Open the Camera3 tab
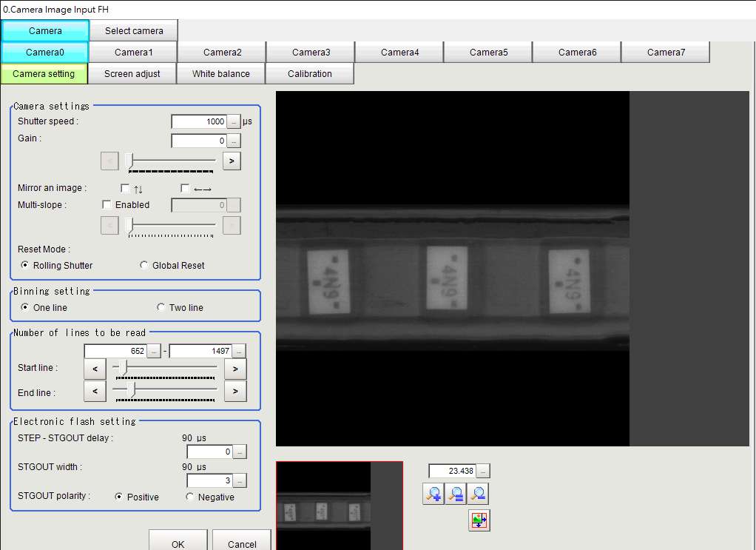The width and height of the screenshot is (756, 550). coord(311,52)
